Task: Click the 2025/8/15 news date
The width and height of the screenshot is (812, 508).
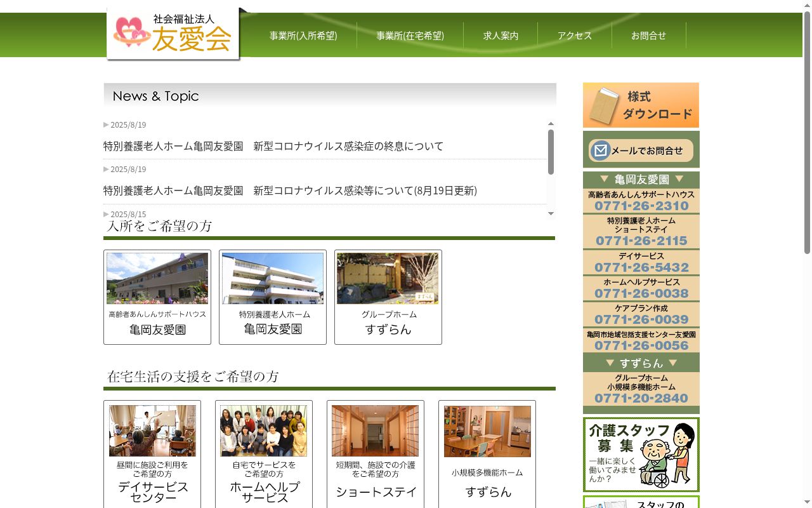Action: (x=128, y=214)
